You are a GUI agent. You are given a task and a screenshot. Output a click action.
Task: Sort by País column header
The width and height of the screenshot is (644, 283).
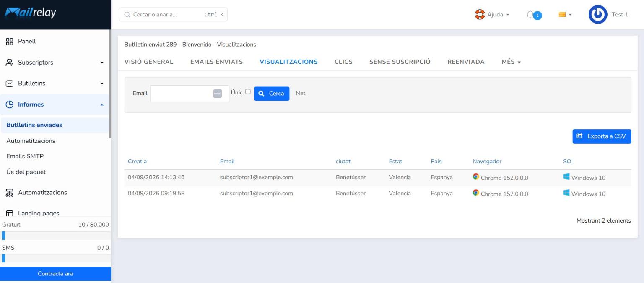point(436,162)
